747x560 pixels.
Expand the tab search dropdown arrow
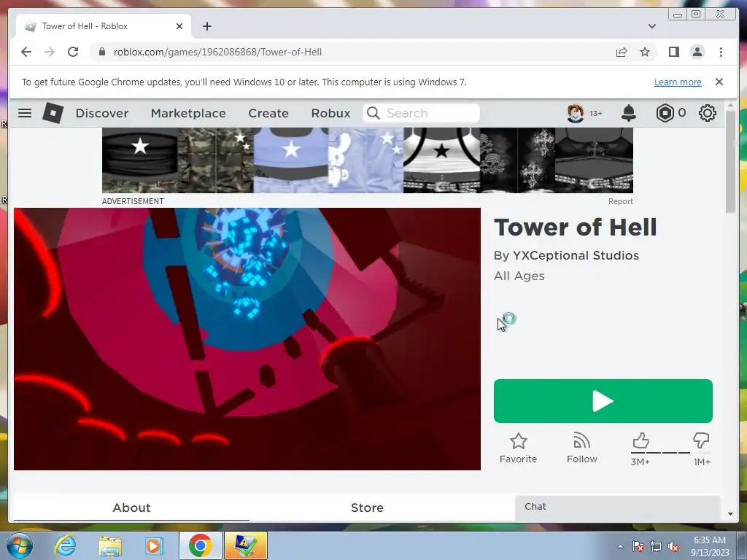(651, 26)
